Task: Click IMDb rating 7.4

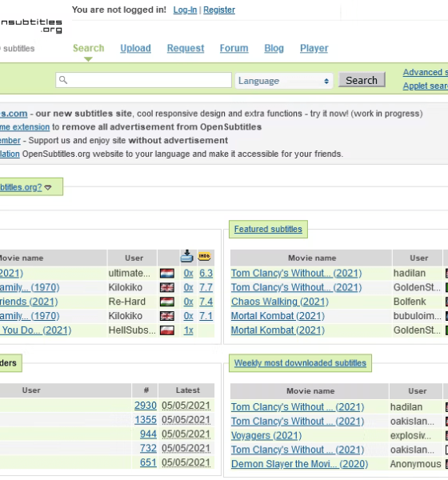Action: pyautogui.click(x=206, y=302)
